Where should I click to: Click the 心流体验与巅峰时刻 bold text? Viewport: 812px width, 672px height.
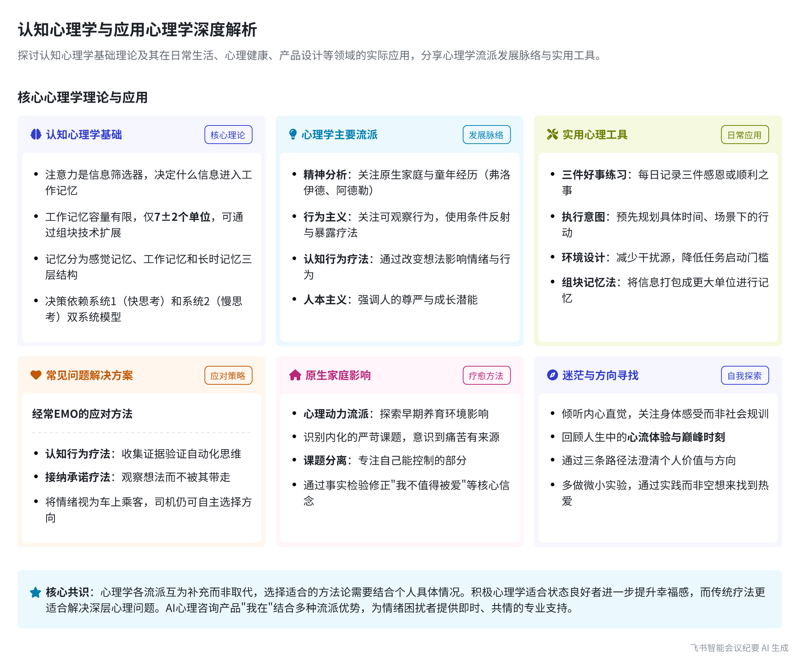(x=676, y=437)
